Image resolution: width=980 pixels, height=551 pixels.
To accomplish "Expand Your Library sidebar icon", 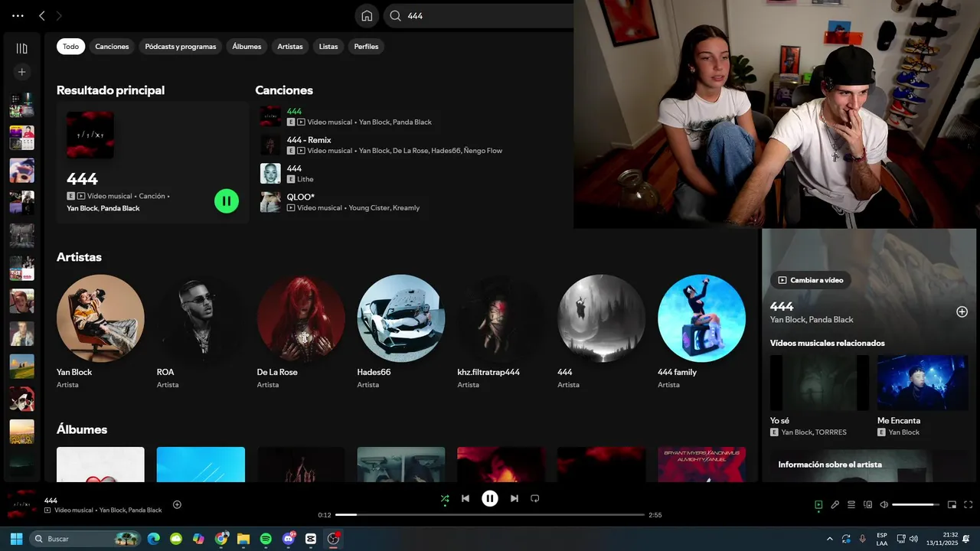I will (21, 48).
